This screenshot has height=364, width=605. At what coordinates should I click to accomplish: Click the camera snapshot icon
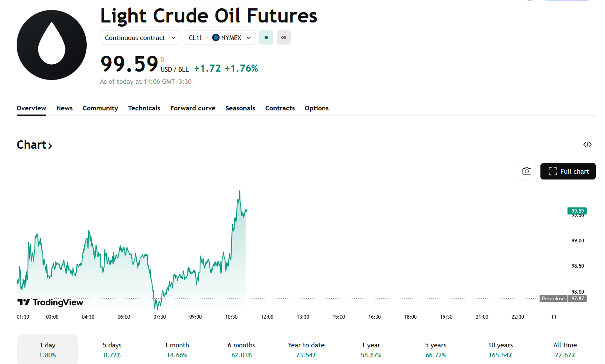coord(527,171)
